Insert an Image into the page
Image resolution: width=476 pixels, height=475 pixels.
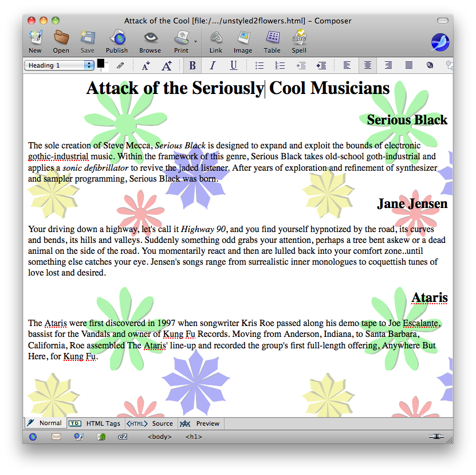pos(243,41)
